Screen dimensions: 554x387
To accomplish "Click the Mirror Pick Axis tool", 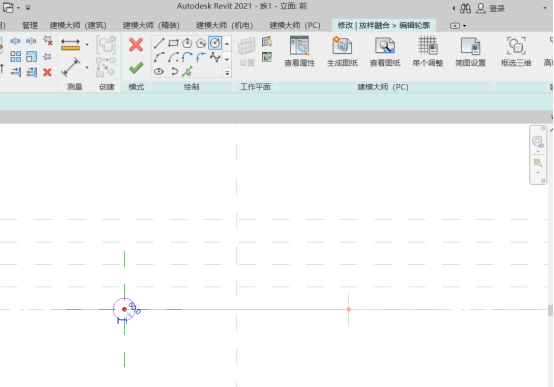I will [15, 41].
